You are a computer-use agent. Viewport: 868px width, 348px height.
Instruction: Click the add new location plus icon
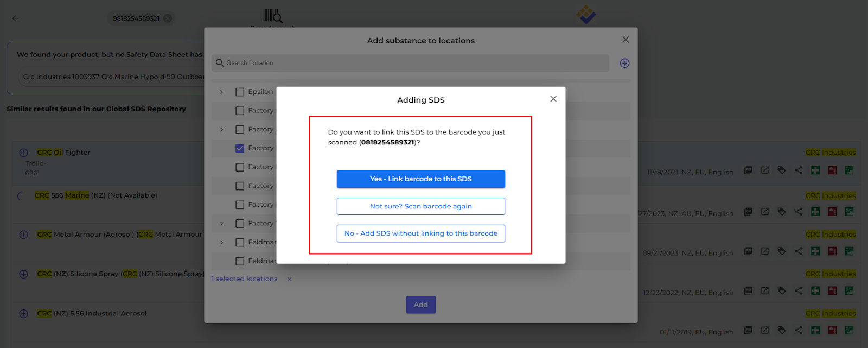click(624, 63)
